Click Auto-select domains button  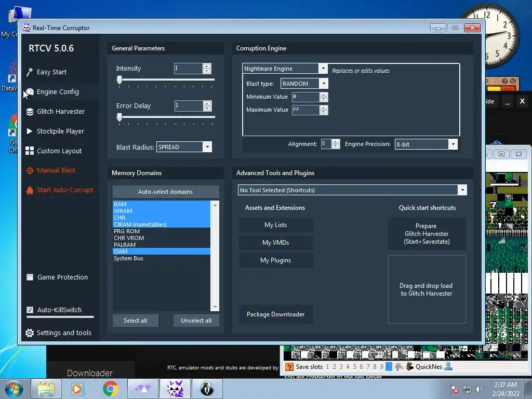tap(166, 192)
